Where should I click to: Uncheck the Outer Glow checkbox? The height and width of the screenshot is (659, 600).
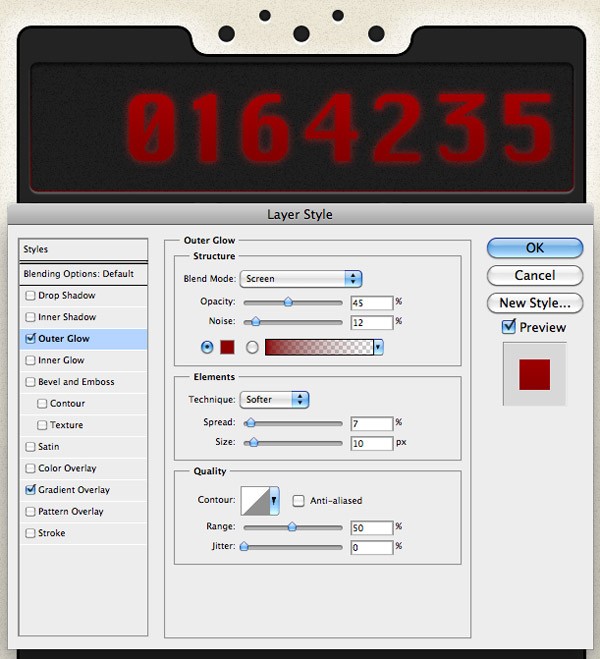coord(30,338)
